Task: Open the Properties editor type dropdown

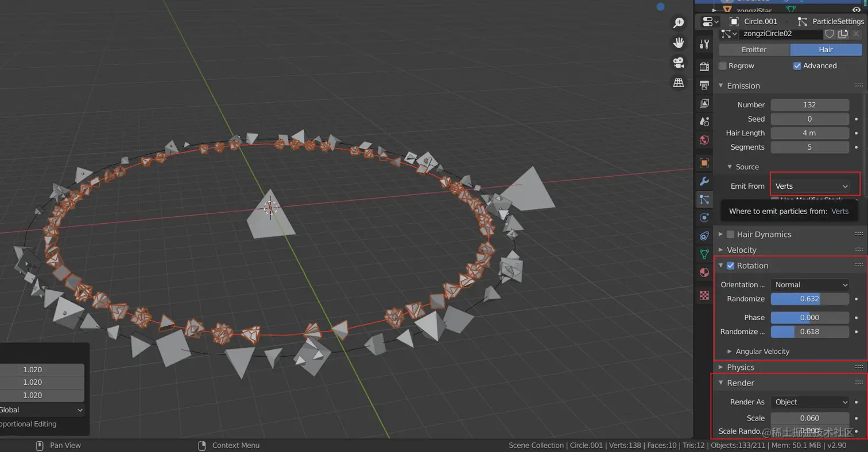Action: point(711,21)
